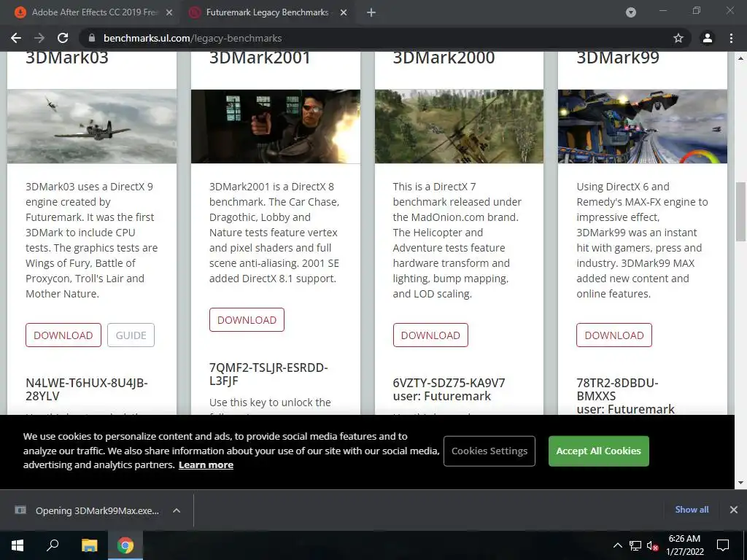
Task: Open the notification center icon
Action: [723, 545]
